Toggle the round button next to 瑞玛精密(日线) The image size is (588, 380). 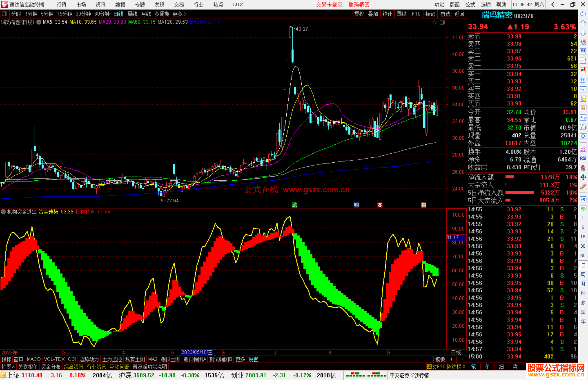(39, 22)
